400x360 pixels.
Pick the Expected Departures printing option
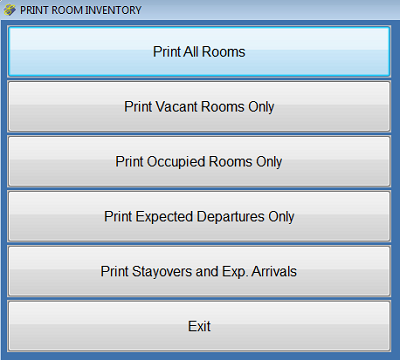[199, 216]
